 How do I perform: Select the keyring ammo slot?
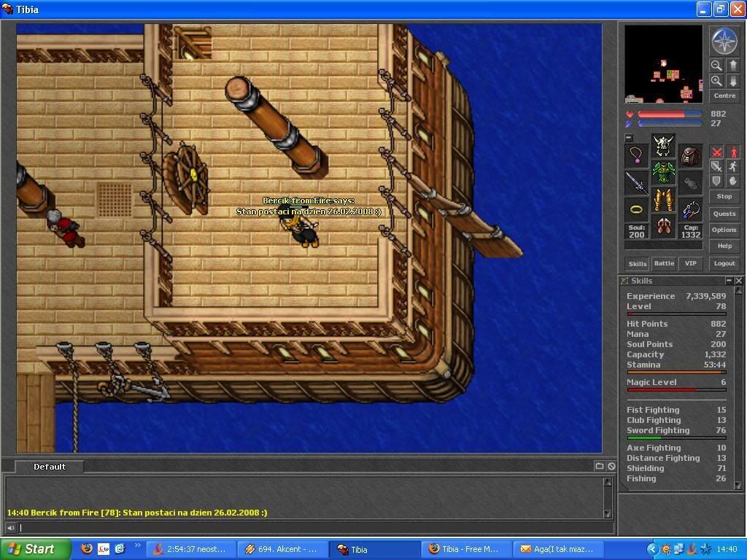point(690,209)
